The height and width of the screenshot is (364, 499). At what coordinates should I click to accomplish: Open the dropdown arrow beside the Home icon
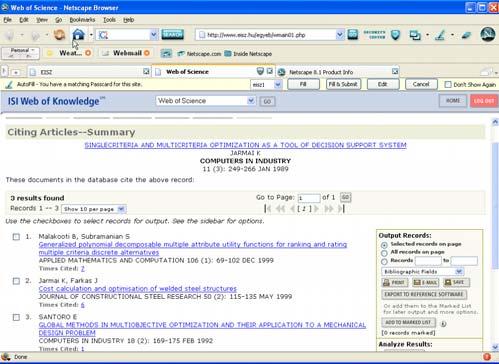click(x=91, y=35)
